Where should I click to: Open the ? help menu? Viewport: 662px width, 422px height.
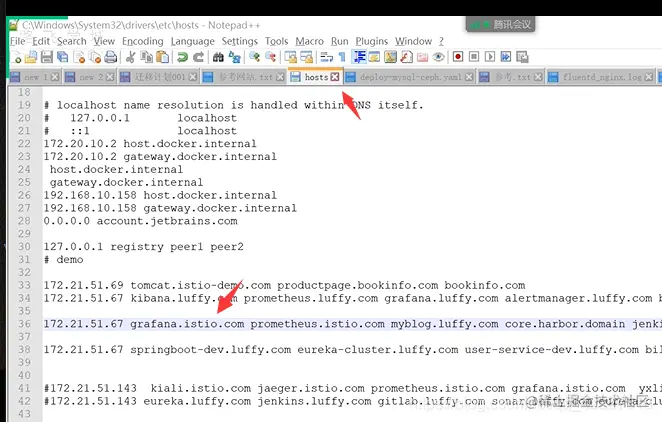[x=441, y=41]
